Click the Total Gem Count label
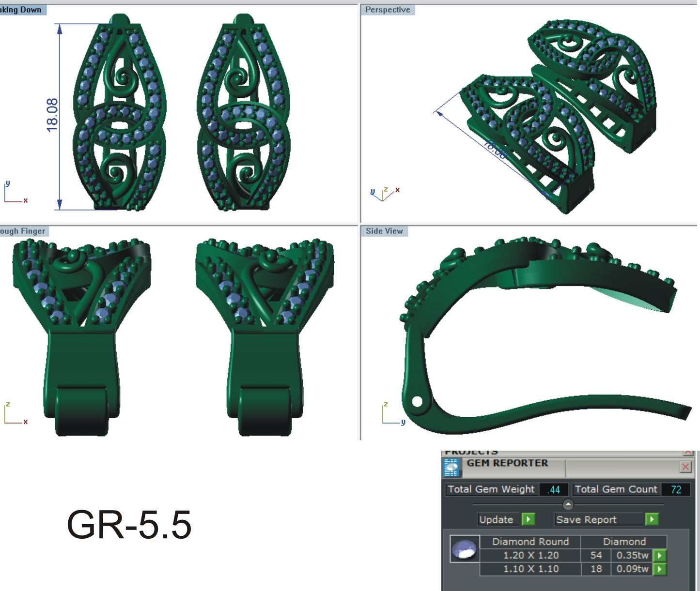The height and width of the screenshot is (591, 700). point(616,489)
